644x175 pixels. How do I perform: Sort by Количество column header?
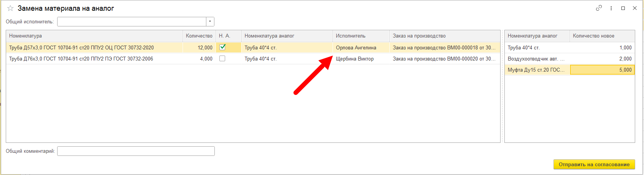coord(199,36)
